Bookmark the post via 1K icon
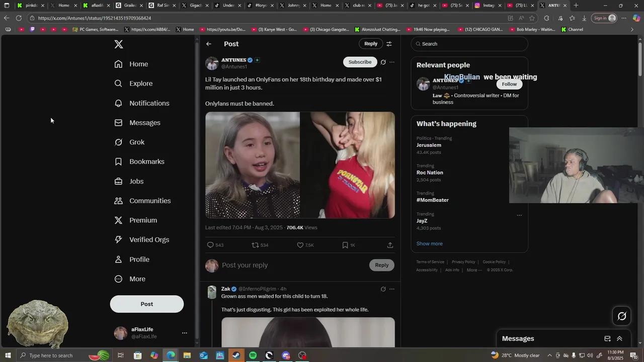Viewport: 644px width, 362px height. [x=345, y=245]
